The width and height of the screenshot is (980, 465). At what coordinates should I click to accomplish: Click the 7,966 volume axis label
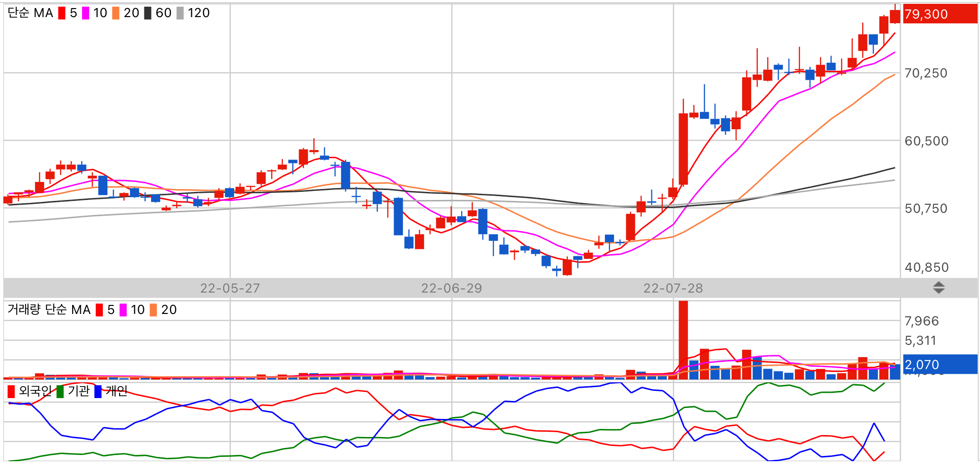coord(922,321)
